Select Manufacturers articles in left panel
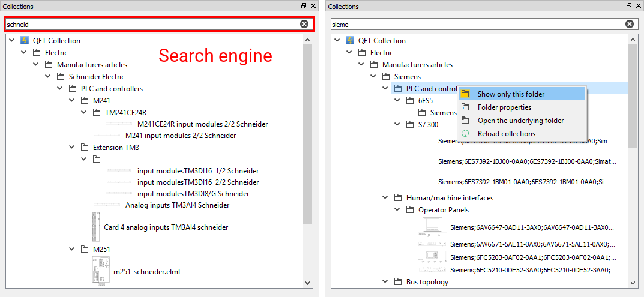Viewport: 644px width, 297px height. pos(92,64)
